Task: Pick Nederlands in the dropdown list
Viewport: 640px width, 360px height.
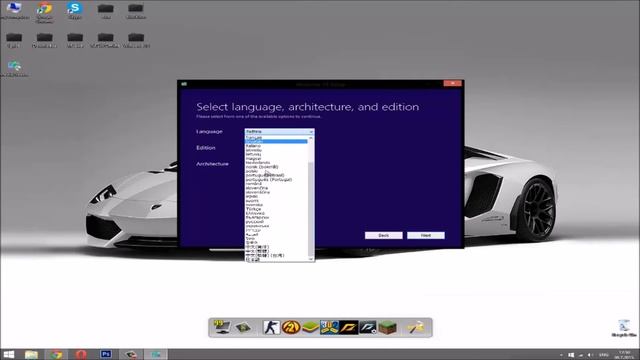Action: pyautogui.click(x=276, y=162)
